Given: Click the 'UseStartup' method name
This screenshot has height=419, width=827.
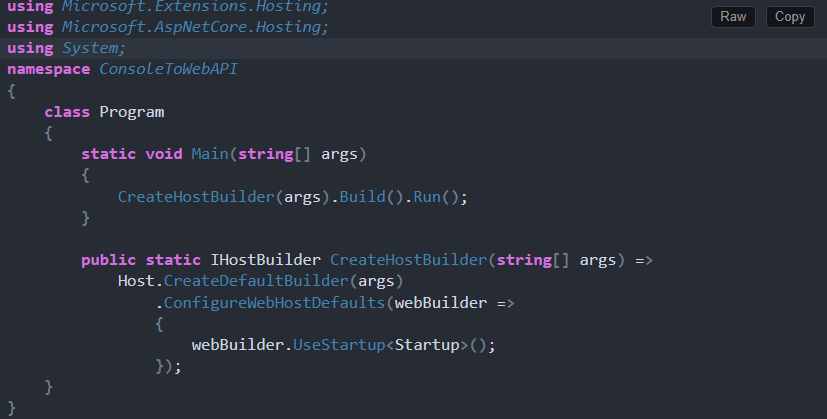Looking at the screenshot, I should coord(339,345).
